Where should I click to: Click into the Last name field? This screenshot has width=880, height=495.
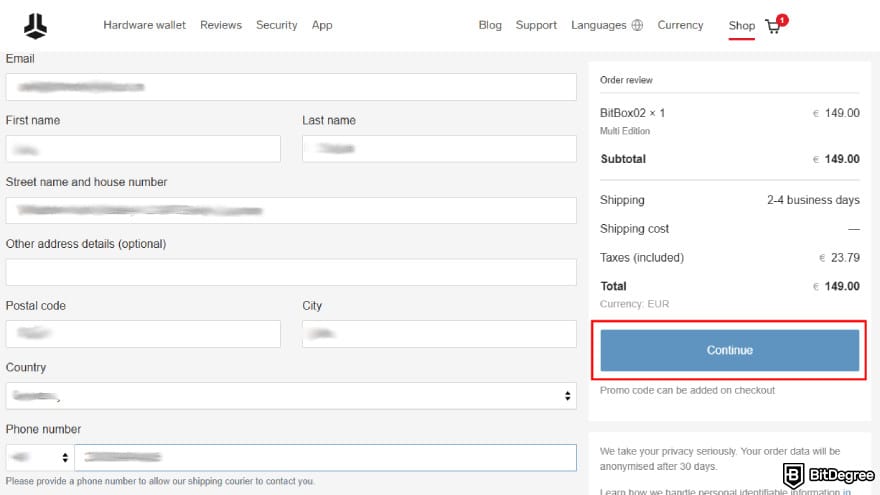coord(439,149)
